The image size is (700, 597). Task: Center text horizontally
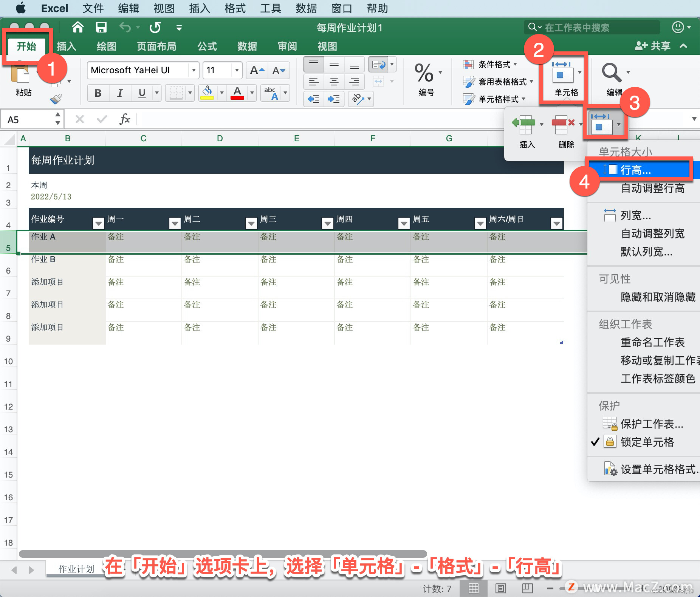334,82
